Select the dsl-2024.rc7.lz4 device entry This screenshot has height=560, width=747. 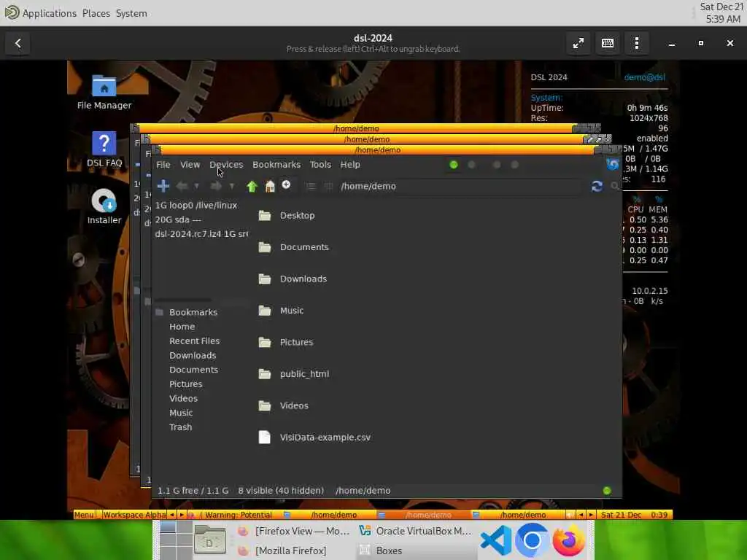pos(201,234)
